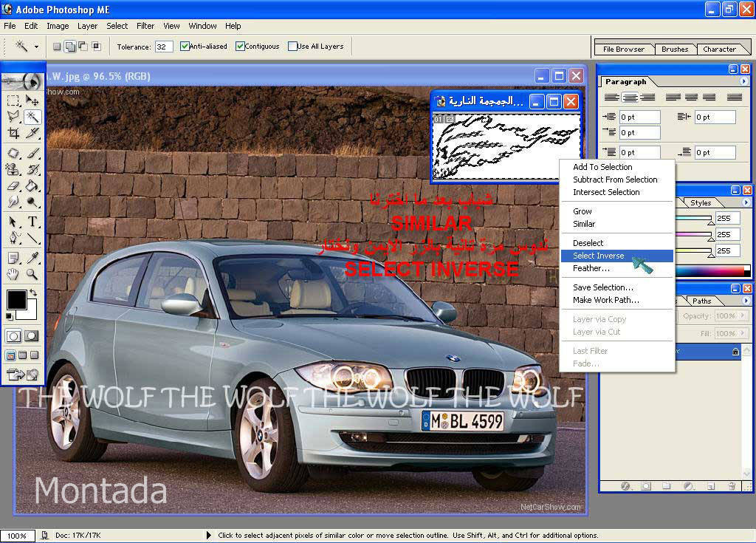This screenshot has width=756, height=543.
Task: Select the Notes tool
Action: click(x=13, y=258)
